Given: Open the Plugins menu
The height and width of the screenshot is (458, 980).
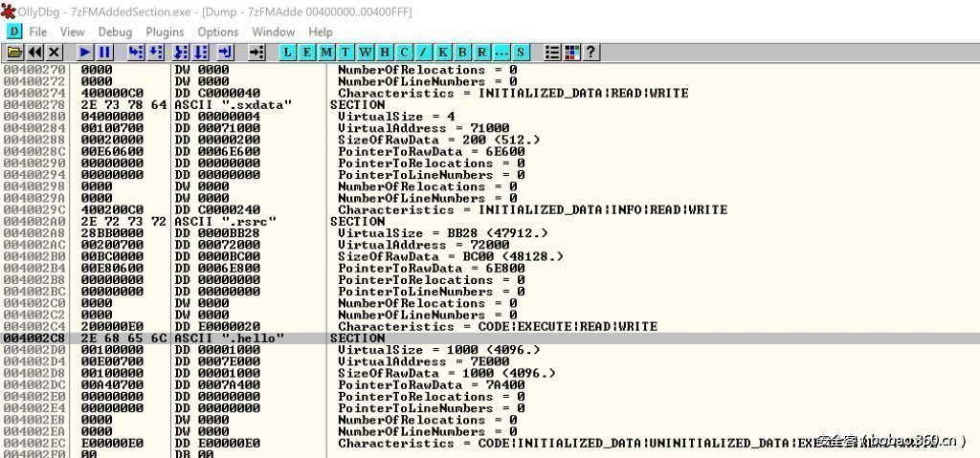Looking at the screenshot, I should tap(165, 32).
